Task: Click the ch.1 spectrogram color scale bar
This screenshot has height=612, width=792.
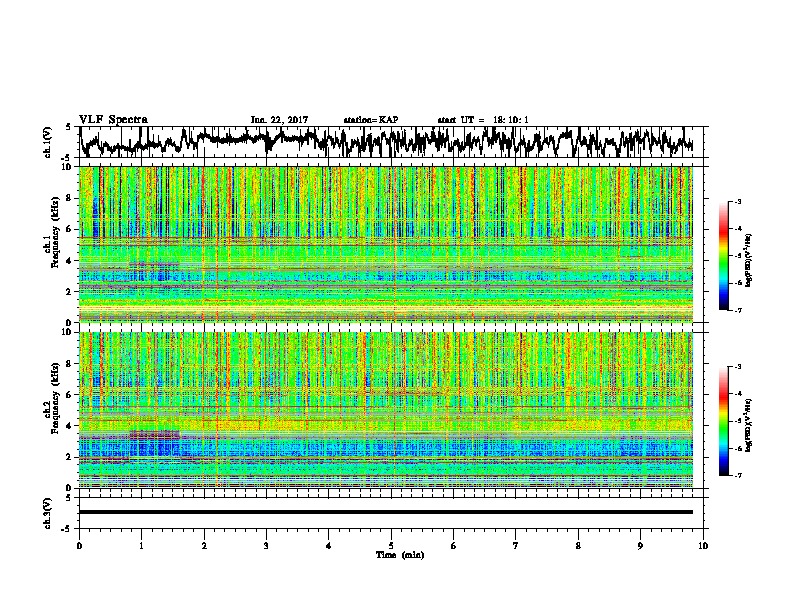Action: click(x=723, y=256)
